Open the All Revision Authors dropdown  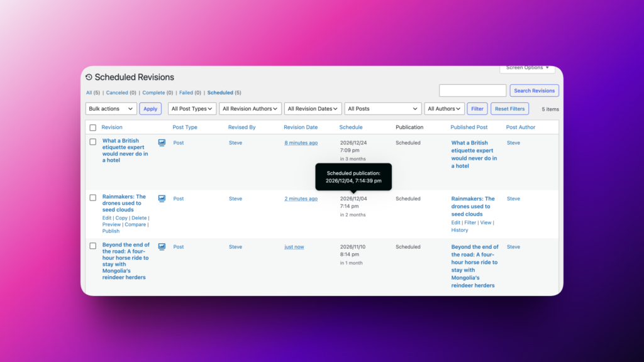[250, 109]
